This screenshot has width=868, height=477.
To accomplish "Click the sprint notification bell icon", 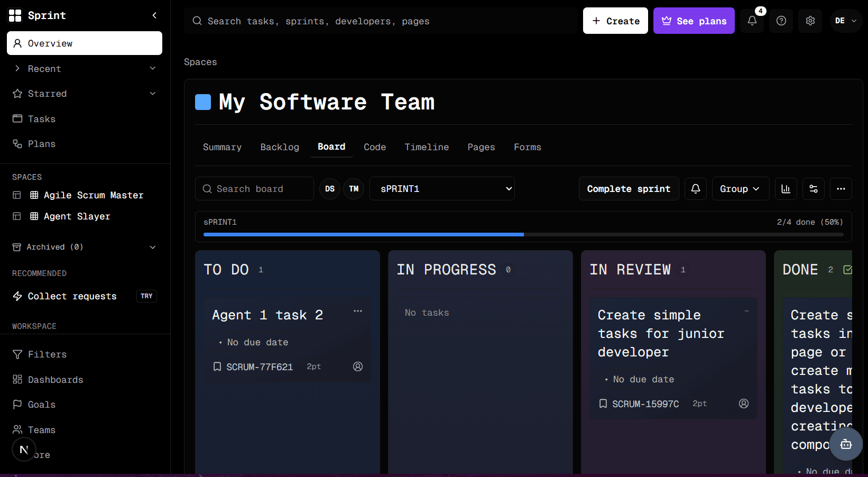I will [696, 189].
